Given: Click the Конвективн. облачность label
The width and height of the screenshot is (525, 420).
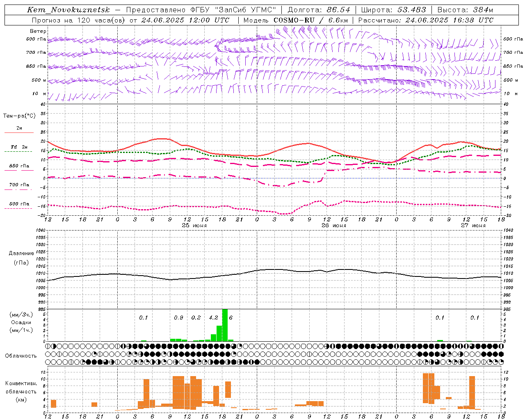Looking at the screenshot, I should tap(21, 388).
